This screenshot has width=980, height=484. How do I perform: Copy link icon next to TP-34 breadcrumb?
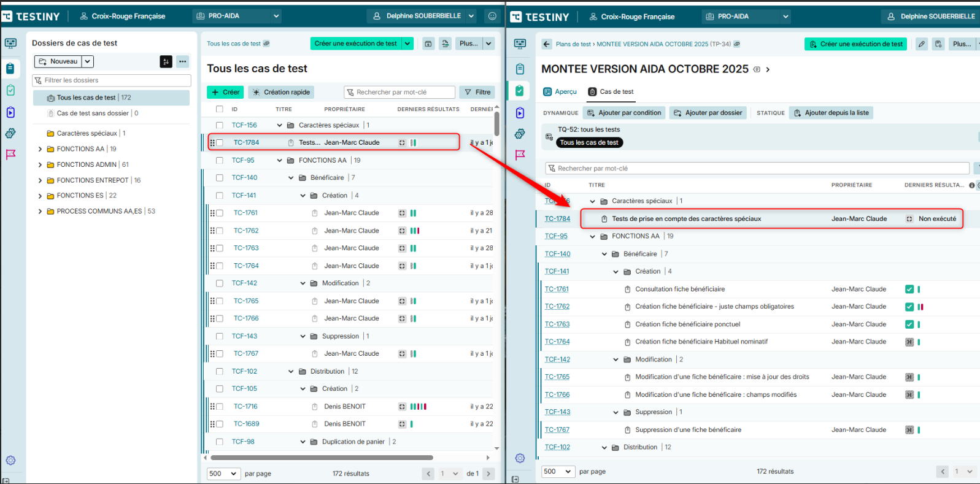[x=736, y=44]
